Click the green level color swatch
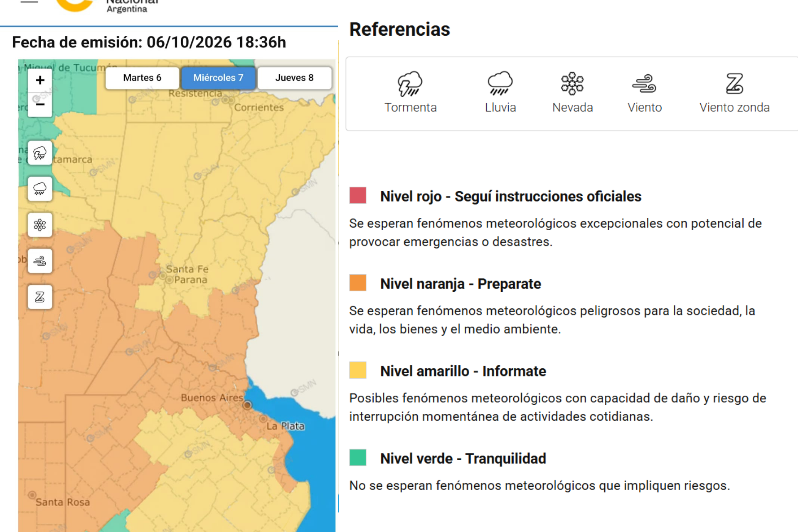This screenshot has width=798, height=532. [358, 458]
